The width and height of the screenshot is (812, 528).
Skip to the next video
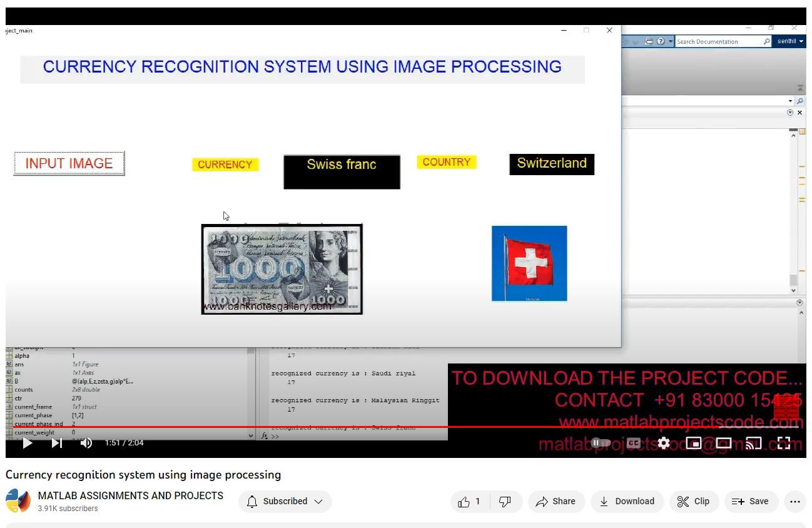pos(56,443)
